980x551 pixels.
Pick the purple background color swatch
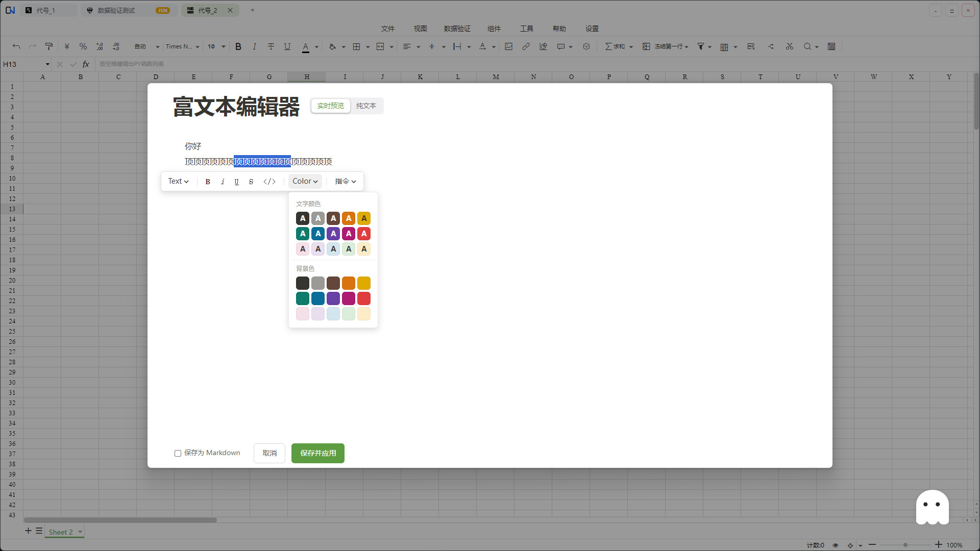[333, 298]
